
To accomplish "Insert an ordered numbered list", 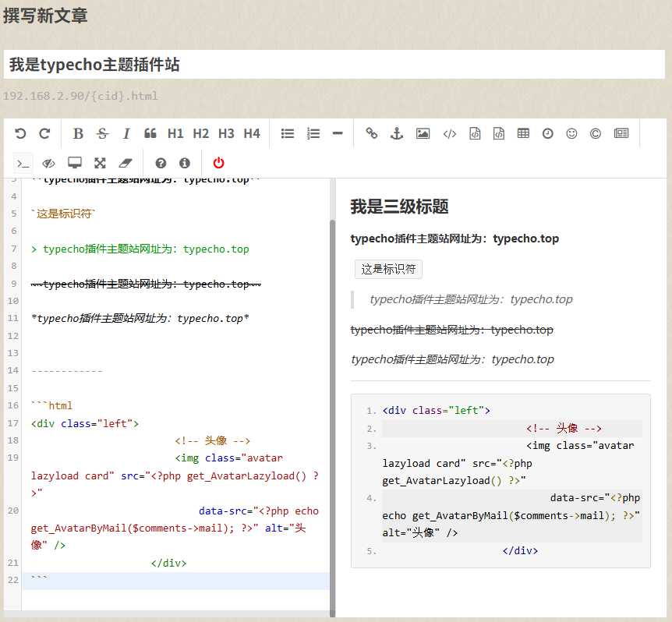I will point(313,133).
